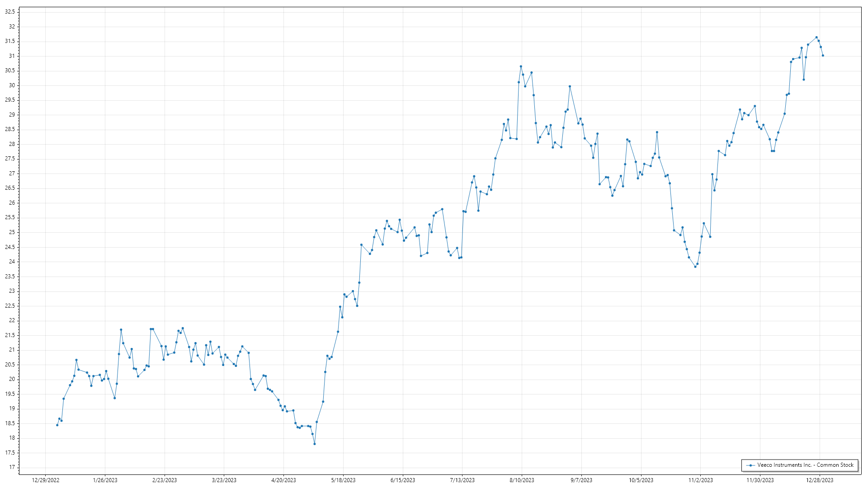Click the lowest data point near 17.8
868x488 pixels.
(315, 444)
